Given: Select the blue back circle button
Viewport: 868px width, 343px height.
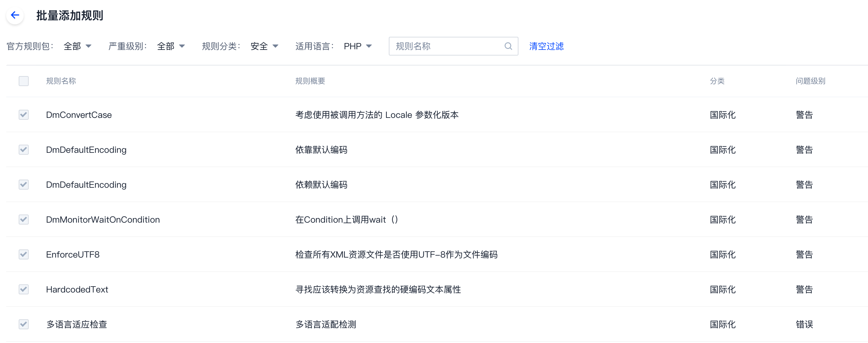Looking at the screenshot, I should pyautogui.click(x=15, y=15).
